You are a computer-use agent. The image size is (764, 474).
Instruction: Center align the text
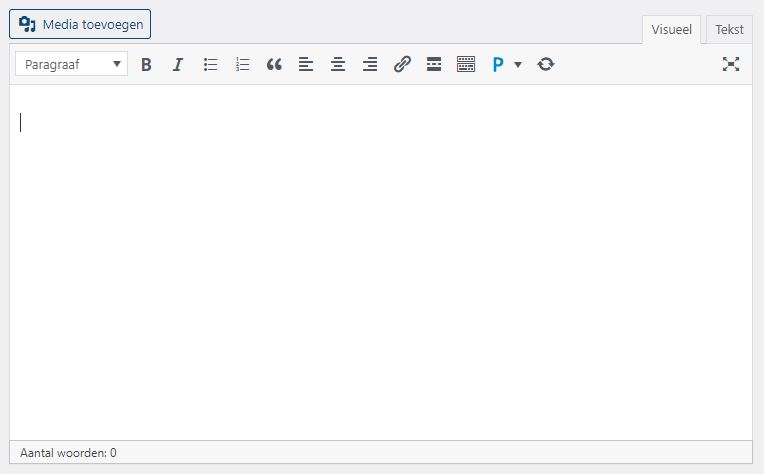338,64
